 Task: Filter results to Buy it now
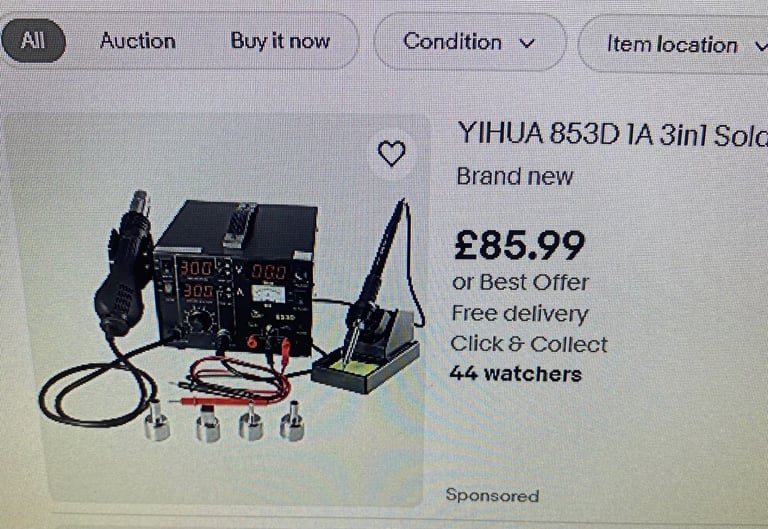coord(280,41)
